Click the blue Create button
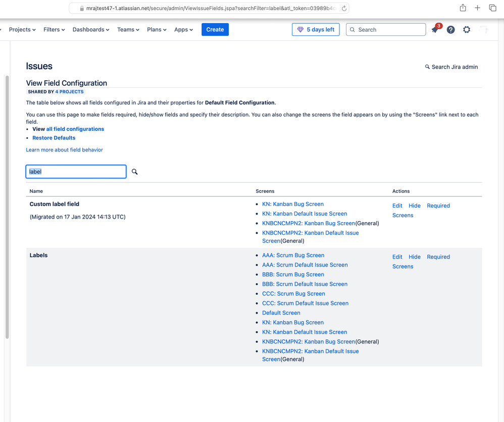The image size is (504, 422). 215,30
